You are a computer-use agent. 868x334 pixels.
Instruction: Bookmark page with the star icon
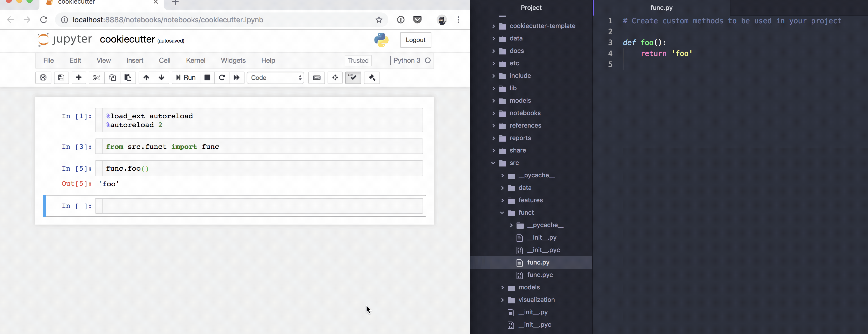[x=379, y=20]
